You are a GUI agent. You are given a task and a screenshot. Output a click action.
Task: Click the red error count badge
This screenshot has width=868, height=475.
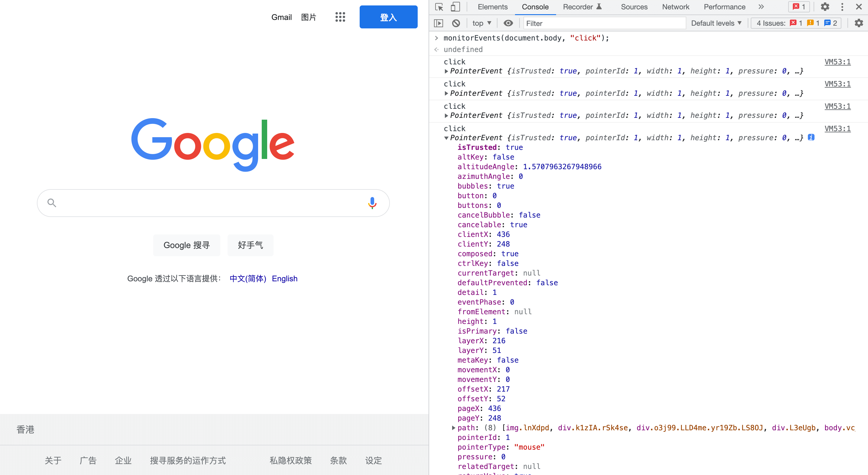tap(799, 7)
